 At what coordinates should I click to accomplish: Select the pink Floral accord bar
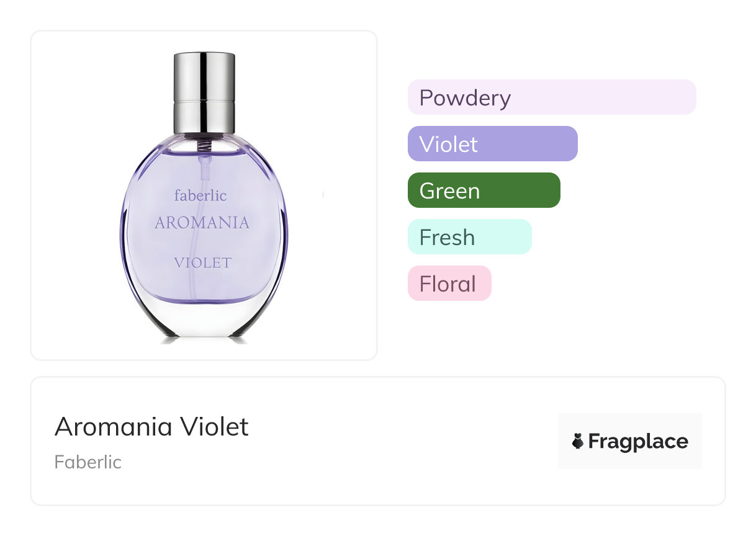(449, 284)
